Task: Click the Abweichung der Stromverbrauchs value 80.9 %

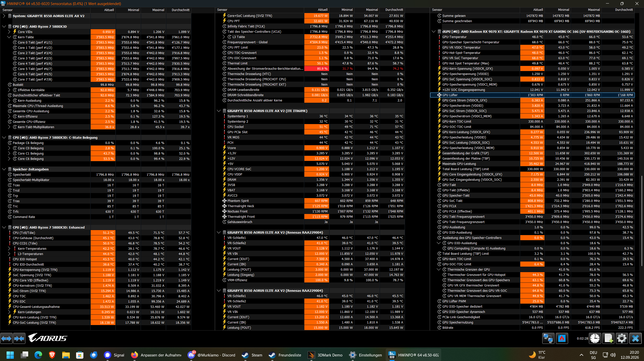Action: [317, 69]
